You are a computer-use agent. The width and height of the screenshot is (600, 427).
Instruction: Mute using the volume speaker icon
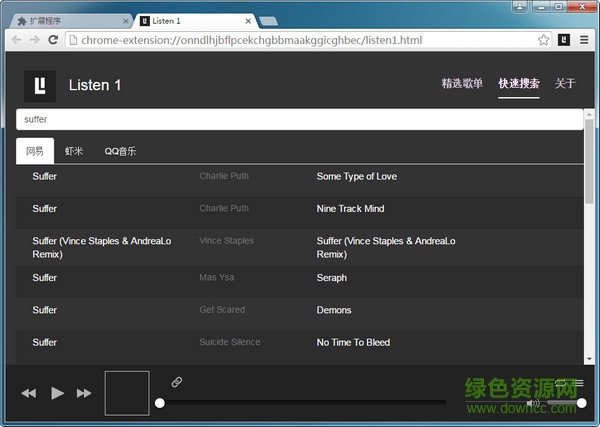point(532,403)
